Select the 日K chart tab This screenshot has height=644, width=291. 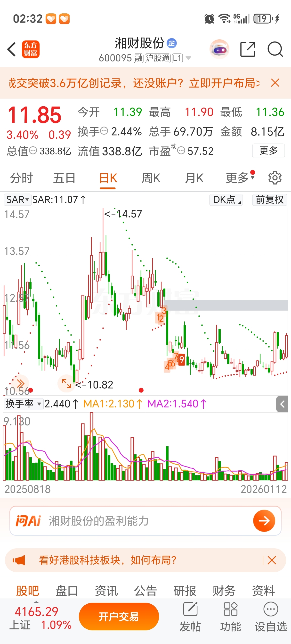tap(108, 178)
